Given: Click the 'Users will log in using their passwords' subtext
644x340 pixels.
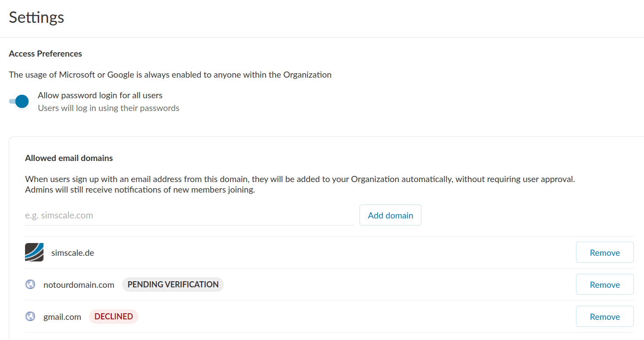Looking at the screenshot, I should pyautogui.click(x=108, y=108).
